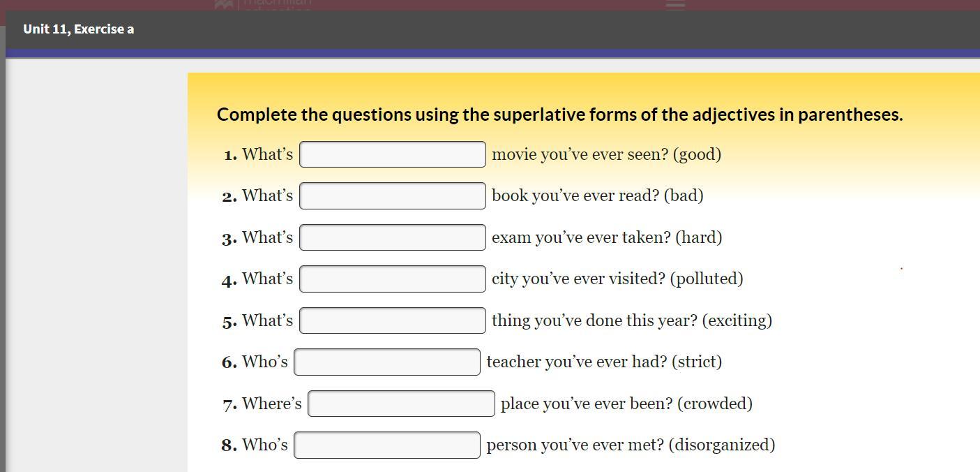
Task: Click the answer box for question 6 (strict)
Action: (386, 362)
